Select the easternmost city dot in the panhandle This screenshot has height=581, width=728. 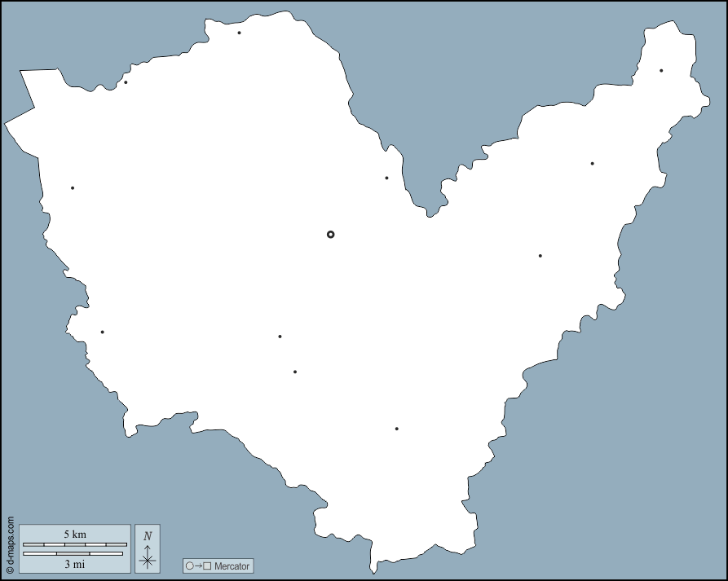pos(661,71)
